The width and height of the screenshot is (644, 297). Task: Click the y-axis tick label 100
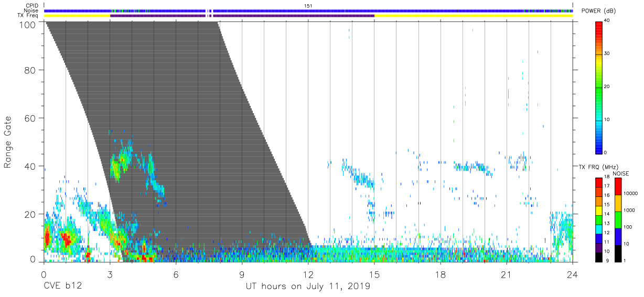(27, 25)
